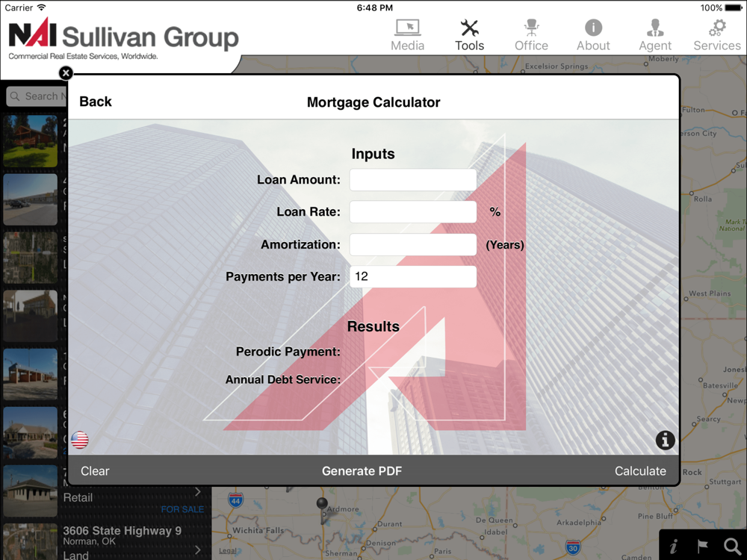Screen dimensions: 747x560
Task: Open the 3606 State Highway 9 thumbnail
Action: click(x=31, y=542)
